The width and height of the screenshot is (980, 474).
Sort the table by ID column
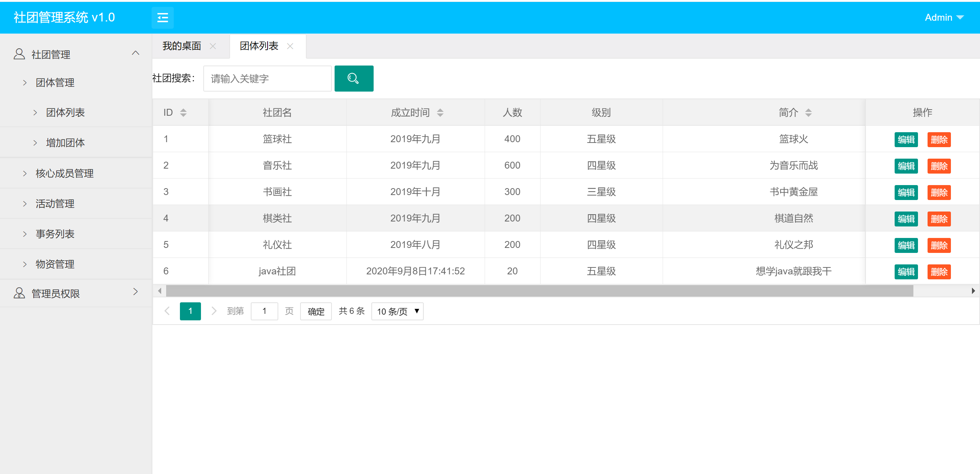coord(183,112)
